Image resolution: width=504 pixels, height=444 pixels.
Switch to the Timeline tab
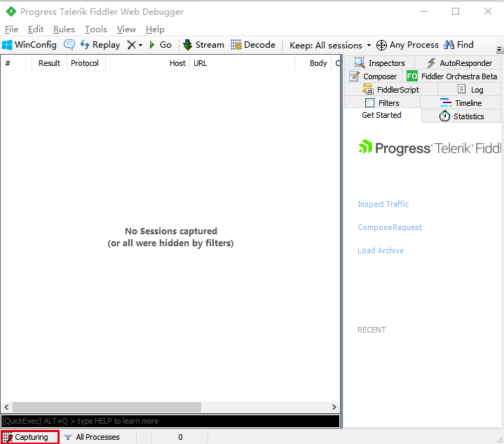(x=461, y=103)
